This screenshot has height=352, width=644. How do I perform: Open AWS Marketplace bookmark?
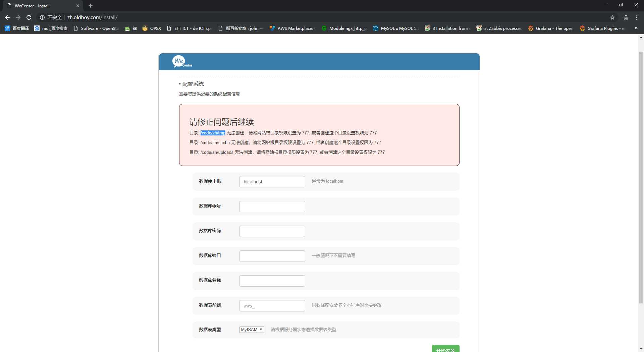pyautogui.click(x=293, y=28)
